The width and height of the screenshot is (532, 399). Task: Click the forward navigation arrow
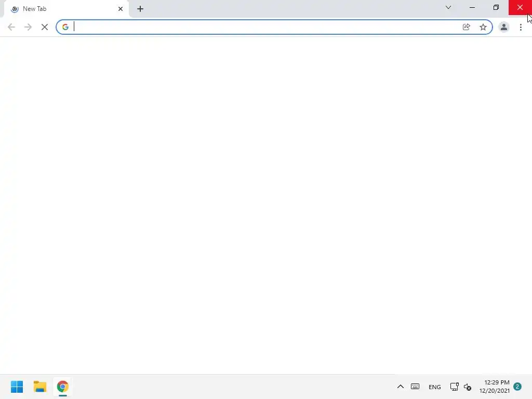point(28,27)
